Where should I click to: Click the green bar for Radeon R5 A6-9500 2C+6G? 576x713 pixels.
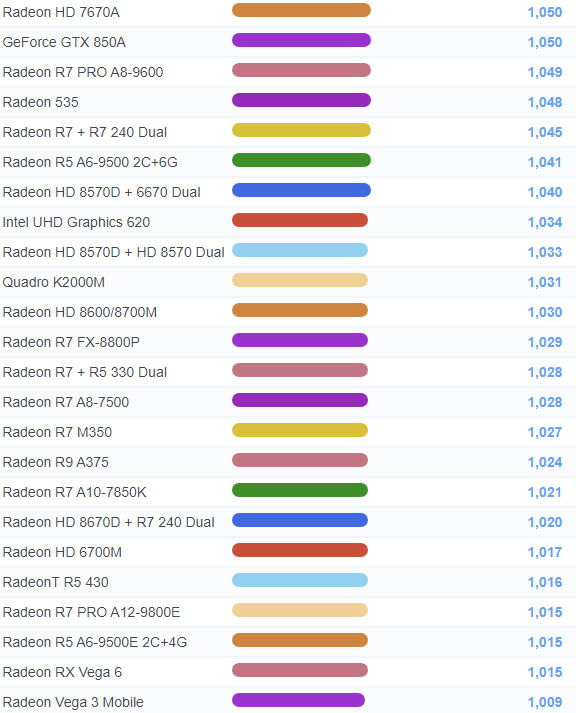coord(301,161)
